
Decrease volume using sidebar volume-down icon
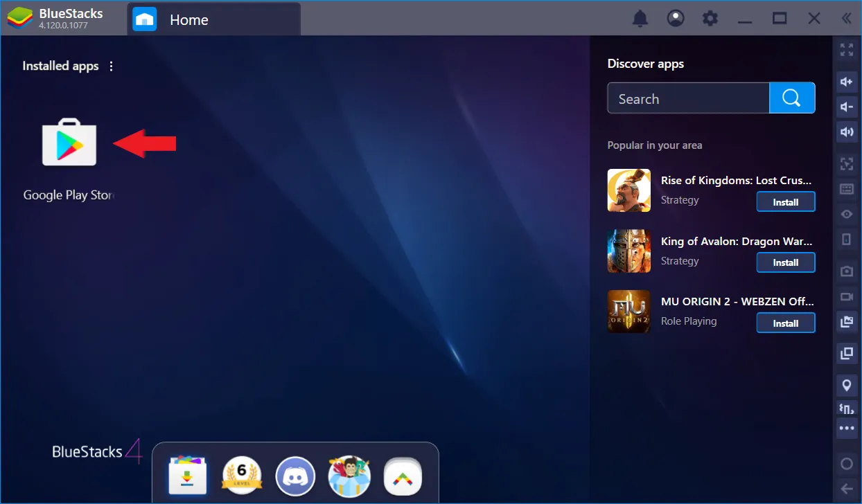[x=846, y=107]
